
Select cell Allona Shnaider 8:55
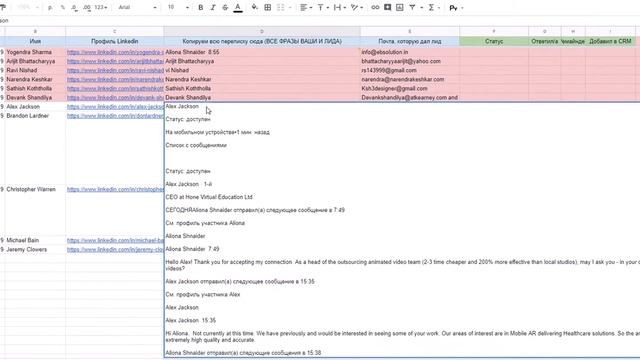click(262, 52)
